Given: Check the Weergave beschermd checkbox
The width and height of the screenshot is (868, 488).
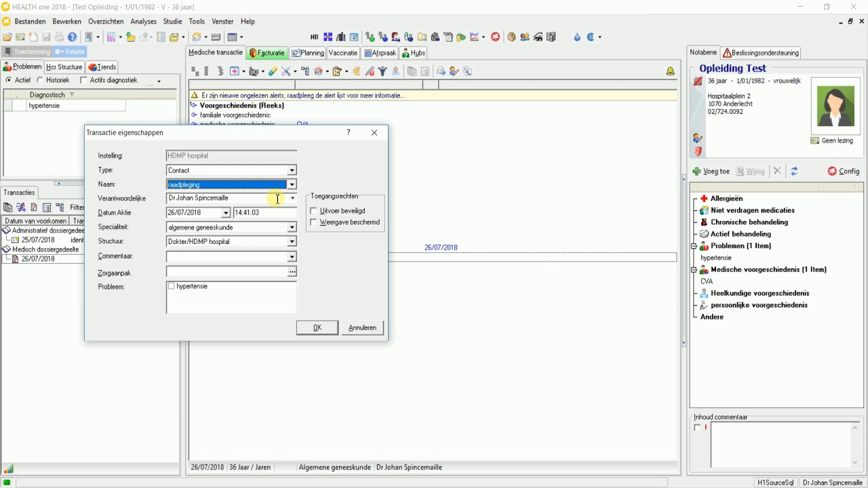Looking at the screenshot, I should [x=313, y=222].
